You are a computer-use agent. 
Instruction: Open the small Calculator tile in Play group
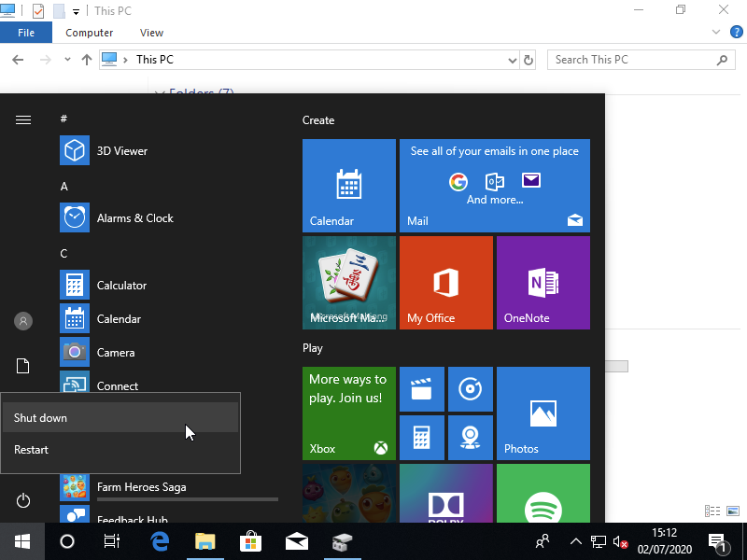pos(422,438)
